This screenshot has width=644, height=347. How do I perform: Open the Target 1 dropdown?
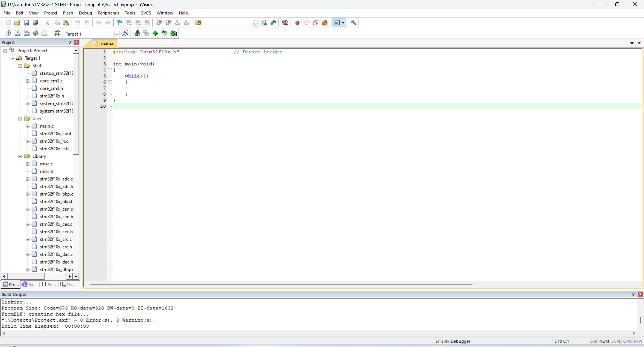[117, 34]
